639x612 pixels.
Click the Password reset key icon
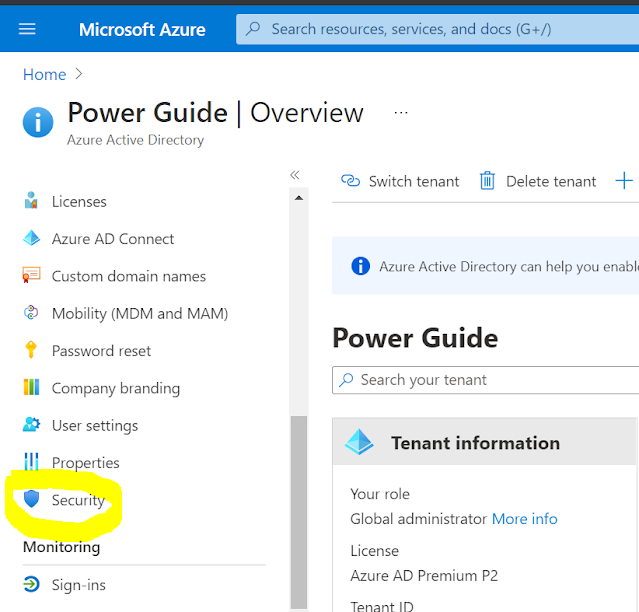pos(31,350)
